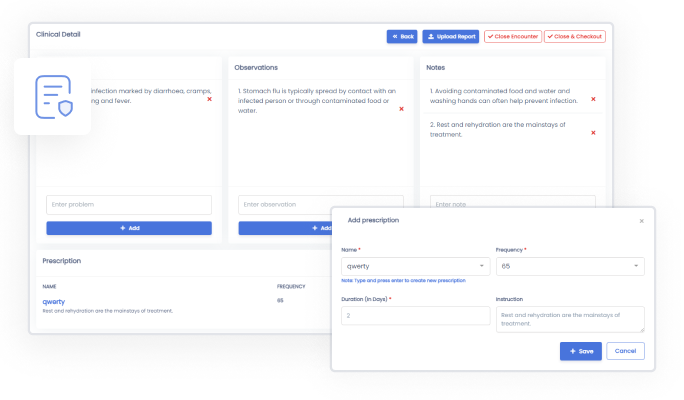
Task: Cancel the Add prescription dialog
Action: [x=625, y=351]
